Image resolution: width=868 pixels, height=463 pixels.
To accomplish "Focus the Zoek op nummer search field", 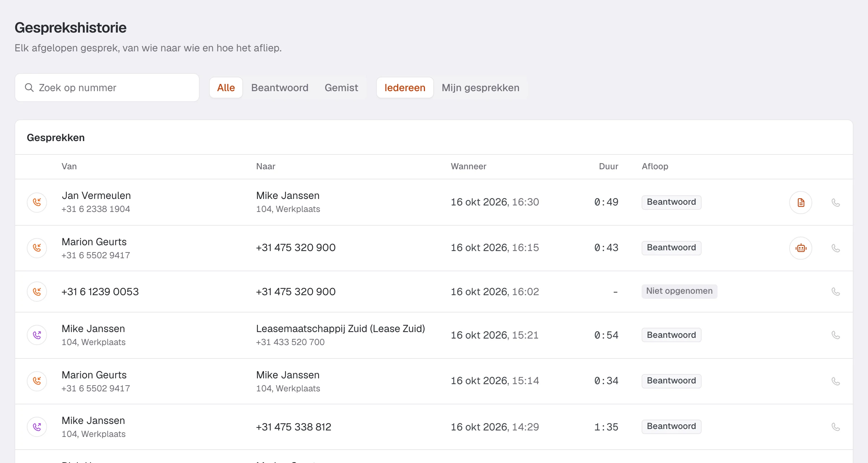I will pos(107,88).
